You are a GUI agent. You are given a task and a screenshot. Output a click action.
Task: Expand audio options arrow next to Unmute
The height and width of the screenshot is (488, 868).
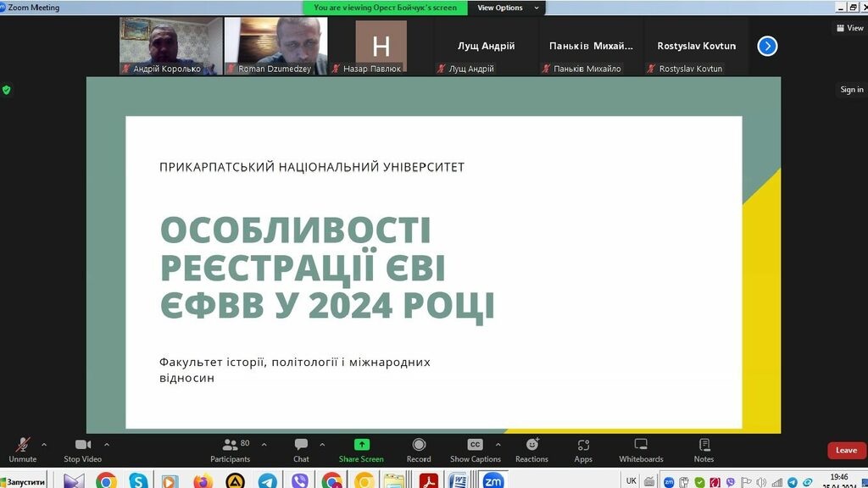(x=44, y=444)
